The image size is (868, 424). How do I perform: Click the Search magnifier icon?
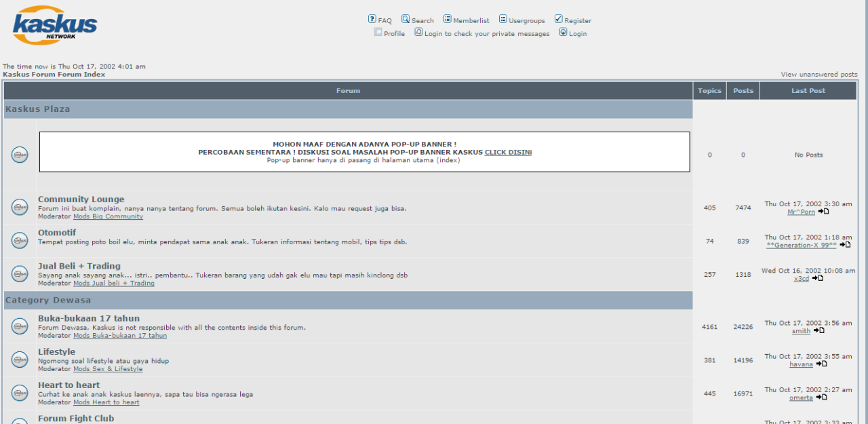406,19
